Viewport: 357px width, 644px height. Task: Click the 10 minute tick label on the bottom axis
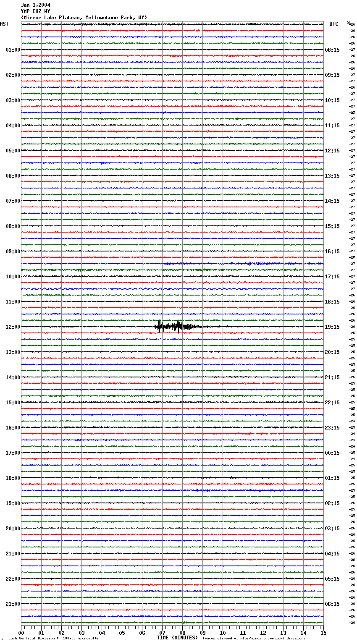point(223,633)
